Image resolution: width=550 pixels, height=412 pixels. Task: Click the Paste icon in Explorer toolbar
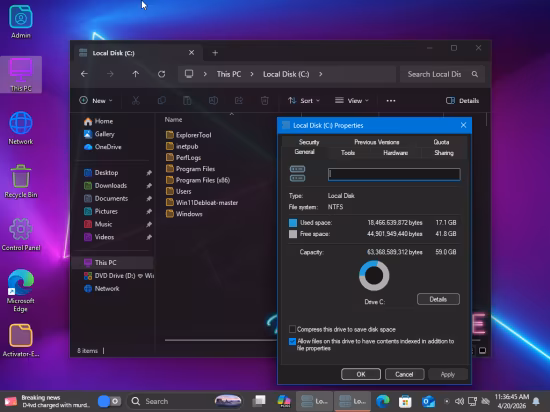[x=187, y=101]
